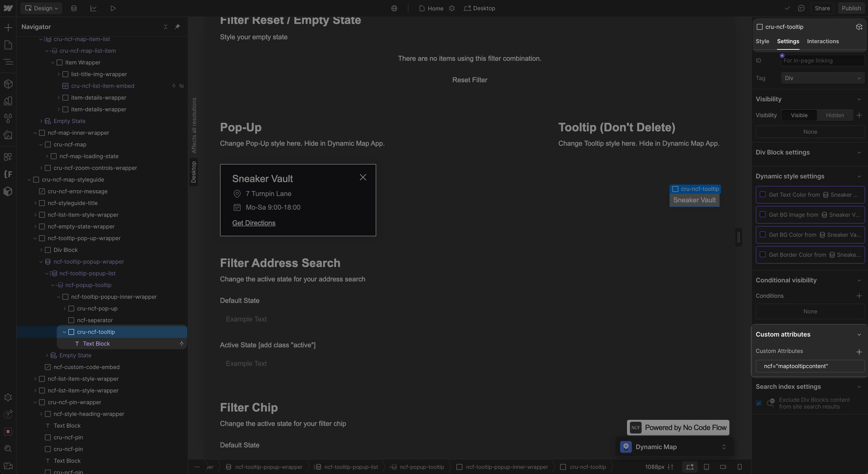
Task: Expand the Dynamic Map app switcher
Action: [723, 447]
